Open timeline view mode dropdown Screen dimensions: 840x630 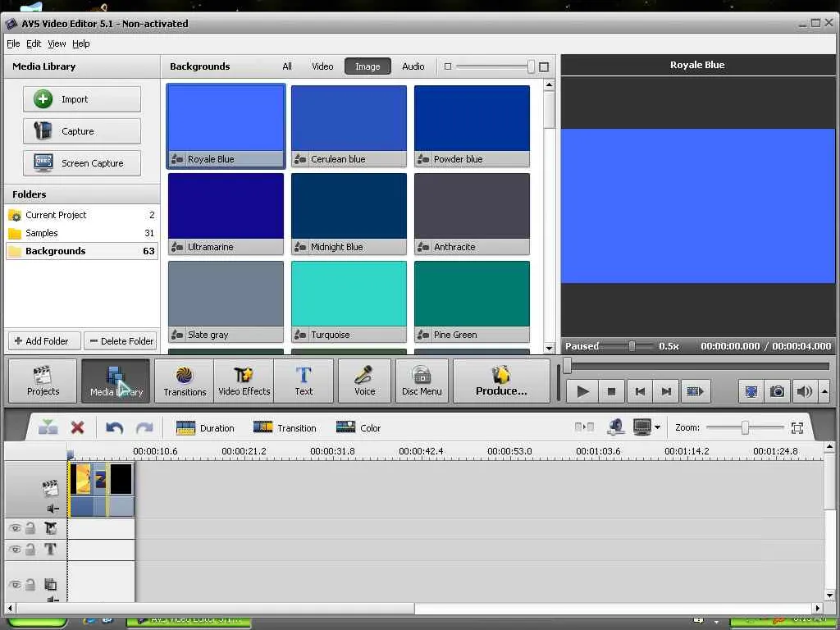click(657, 427)
